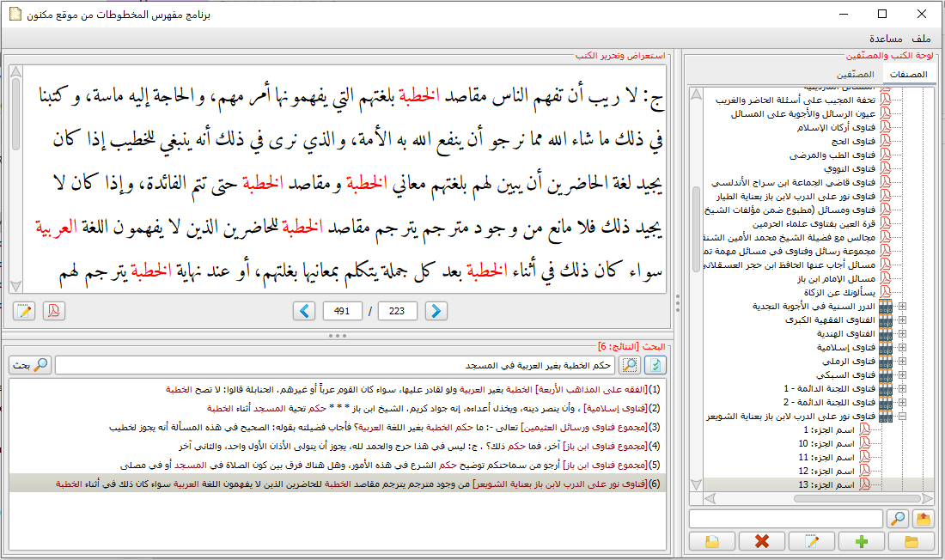Click the edit page pencil icon below the text viewer
This screenshot has height=560, width=945.
(x=24, y=311)
